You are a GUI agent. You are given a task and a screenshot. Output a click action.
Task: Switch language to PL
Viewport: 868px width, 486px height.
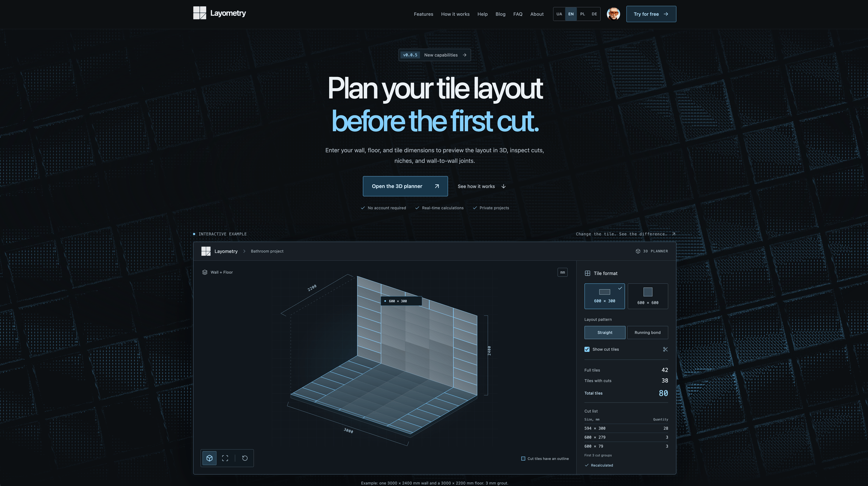[x=583, y=14]
